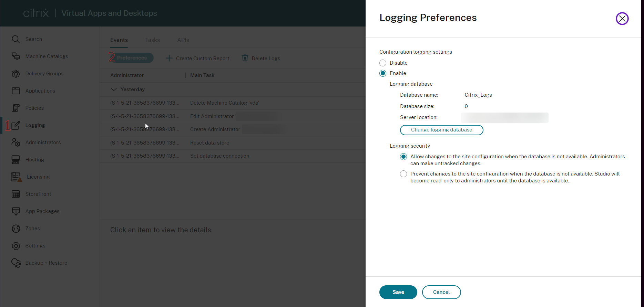Open Hosting label in the sidebar

[x=34, y=160]
